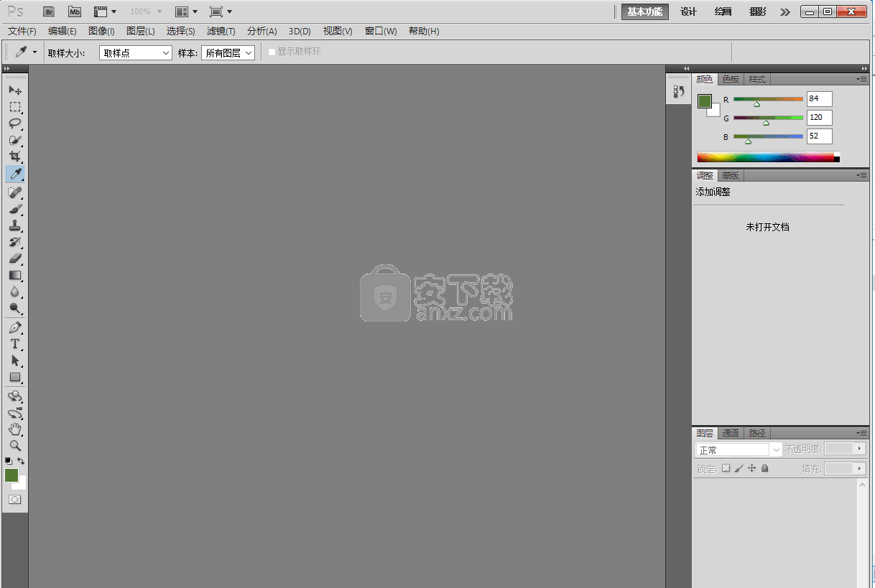Switch to the 路径 tab
Screen dimensions: 875x588
pos(757,433)
